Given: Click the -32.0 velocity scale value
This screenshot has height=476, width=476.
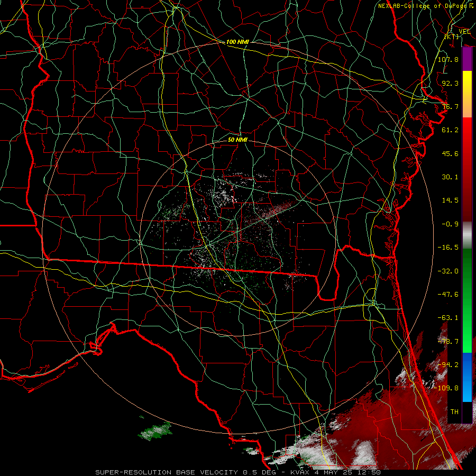Looking at the screenshot, I should pos(448,271).
